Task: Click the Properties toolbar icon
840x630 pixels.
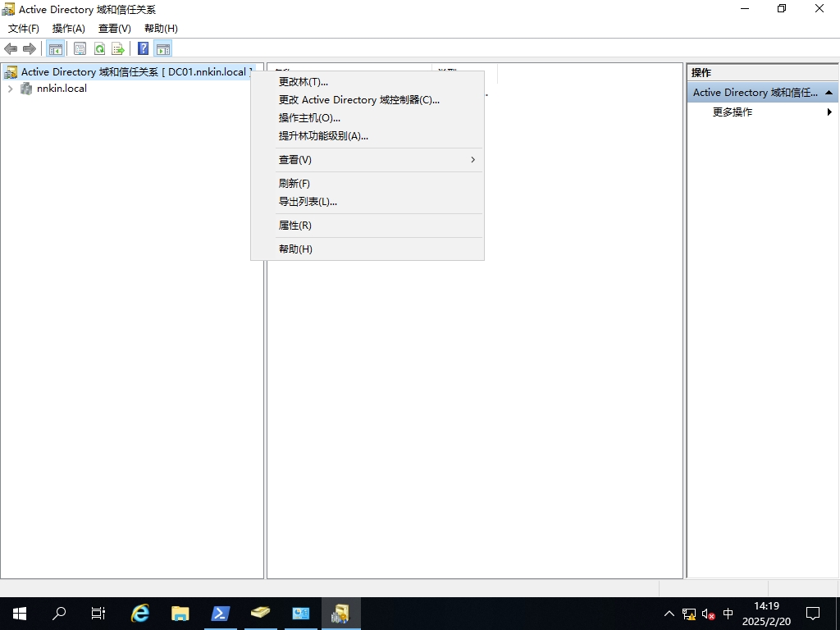Action: coord(80,48)
